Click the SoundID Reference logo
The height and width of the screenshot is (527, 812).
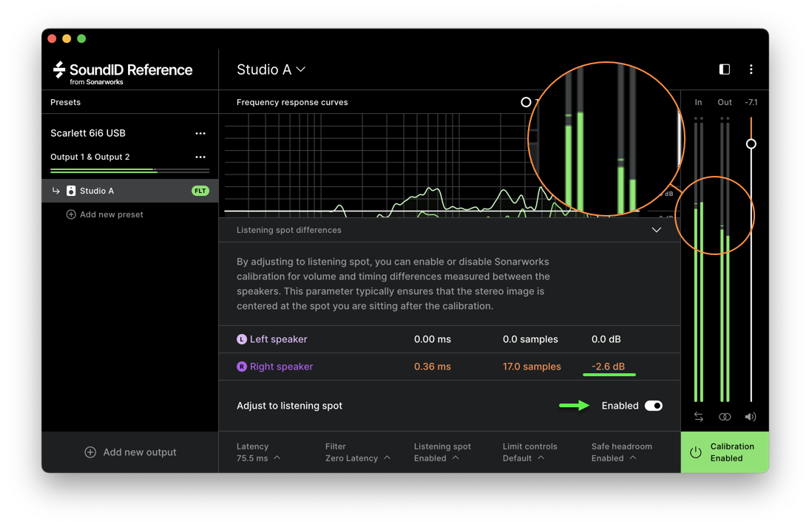coord(123,73)
